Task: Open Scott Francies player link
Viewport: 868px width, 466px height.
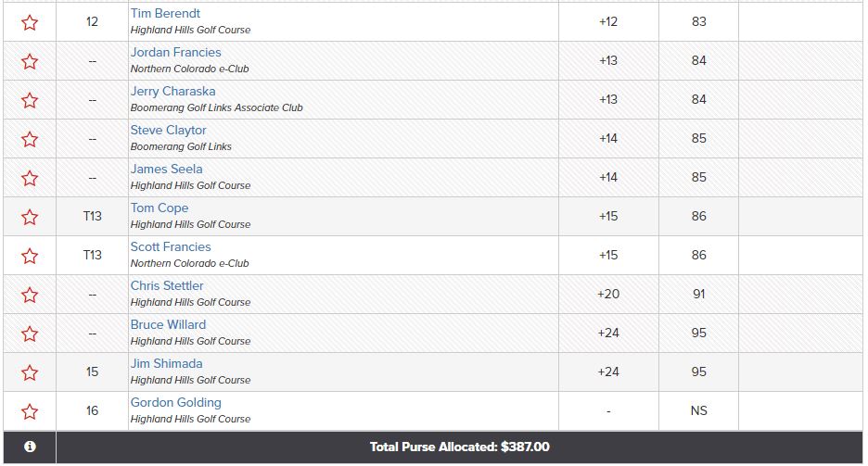Action: (x=171, y=246)
